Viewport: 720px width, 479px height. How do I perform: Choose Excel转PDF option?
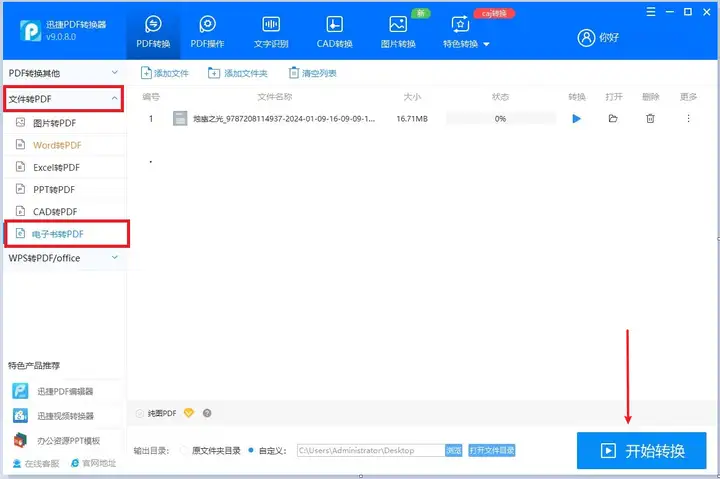click(64, 167)
